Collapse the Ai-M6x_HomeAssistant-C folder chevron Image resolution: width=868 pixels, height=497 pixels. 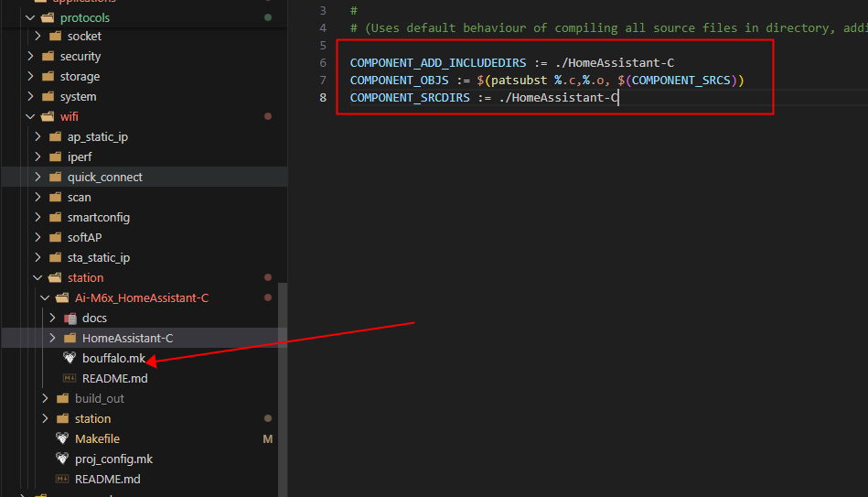(45, 297)
